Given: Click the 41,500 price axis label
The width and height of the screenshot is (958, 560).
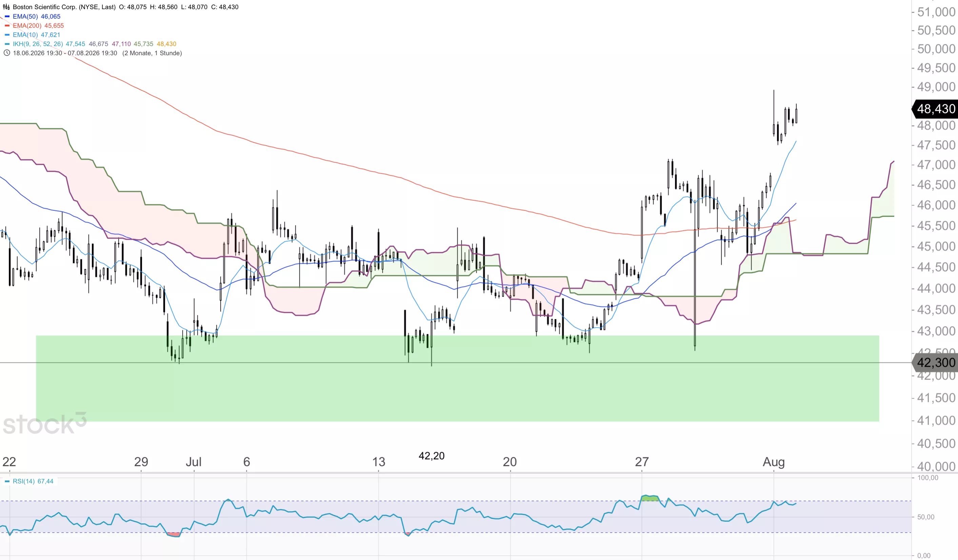Looking at the screenshot, I should (x=936, y=398).
